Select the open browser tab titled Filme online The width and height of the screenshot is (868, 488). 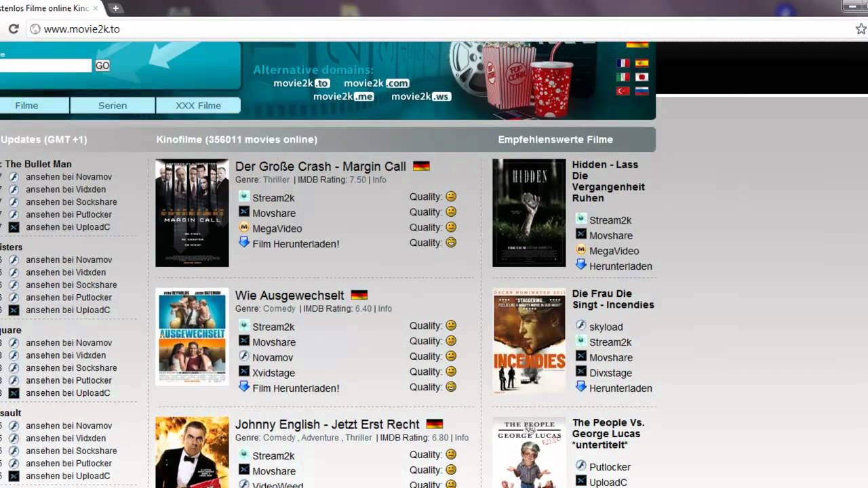pos(47,8)
